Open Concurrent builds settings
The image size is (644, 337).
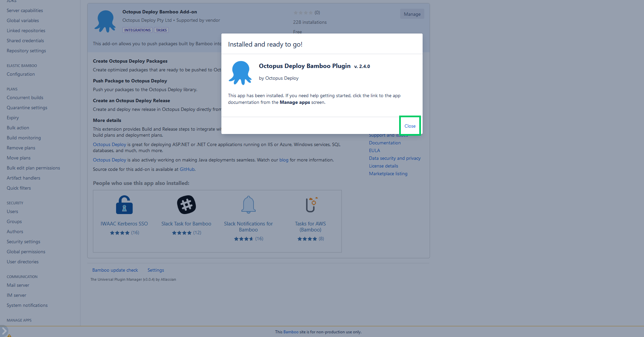(25, 97)
